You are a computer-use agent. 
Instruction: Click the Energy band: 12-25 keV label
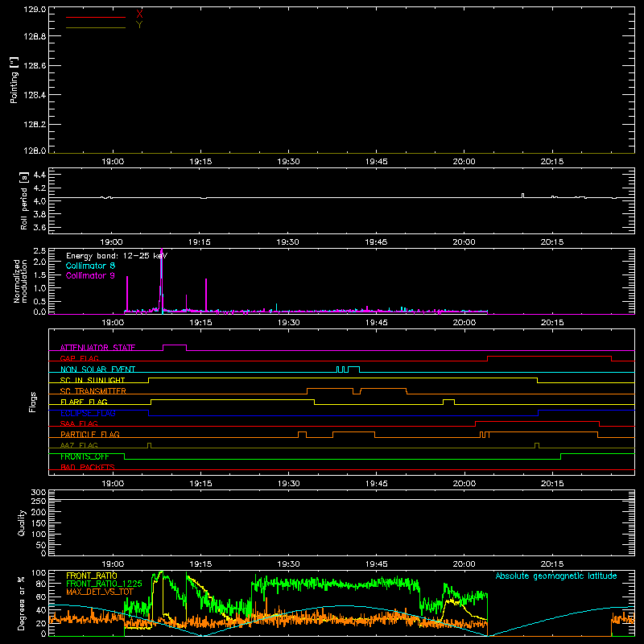click(x=117, y=256)
